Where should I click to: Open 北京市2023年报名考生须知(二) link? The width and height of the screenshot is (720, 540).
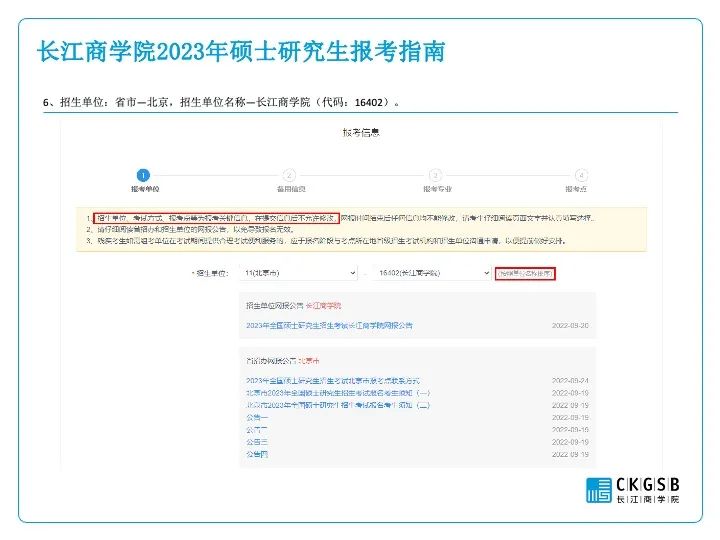(x=338, y=405)
